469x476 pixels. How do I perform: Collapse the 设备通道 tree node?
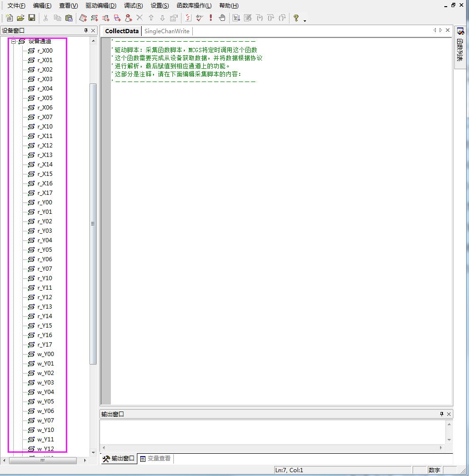[x=13, y=41]
